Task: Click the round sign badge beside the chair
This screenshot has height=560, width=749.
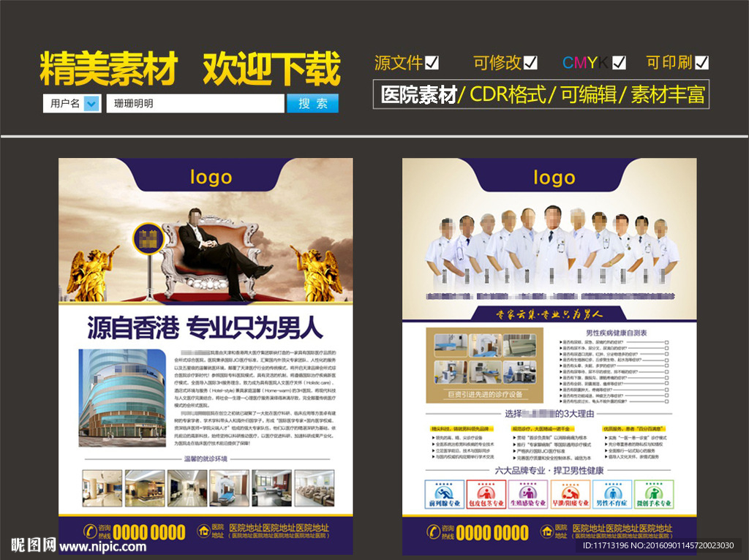Action: point(148,239)
